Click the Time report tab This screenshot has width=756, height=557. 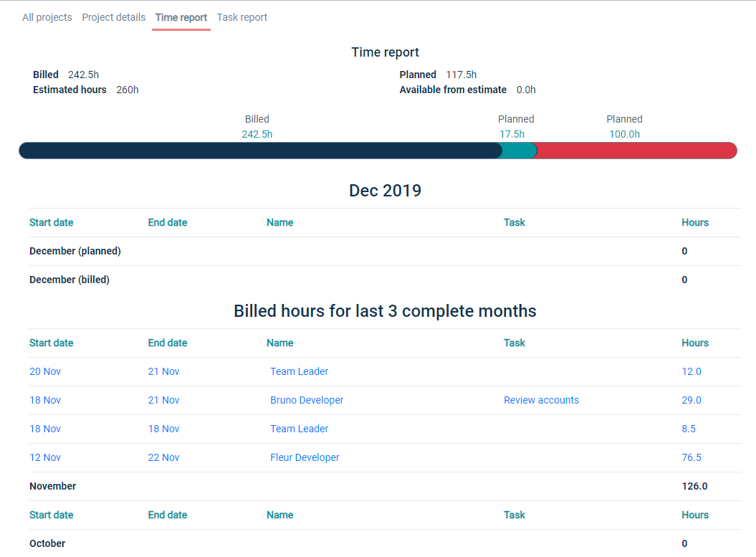(x=181, y=17)
